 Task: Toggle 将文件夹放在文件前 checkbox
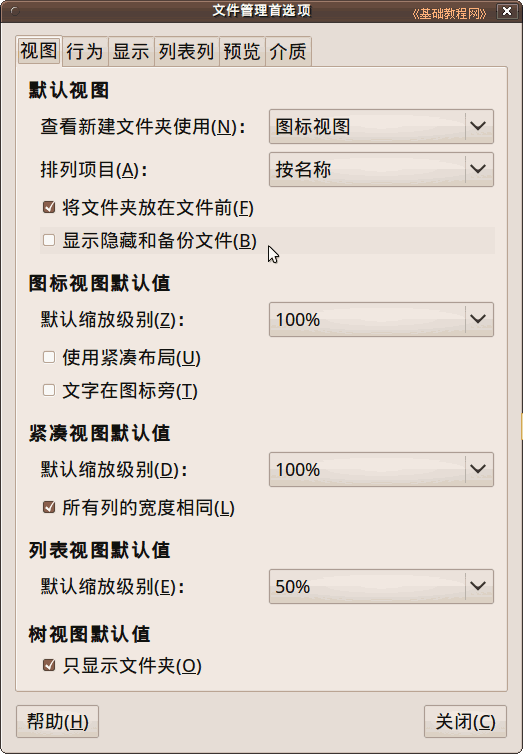(49, 208)
